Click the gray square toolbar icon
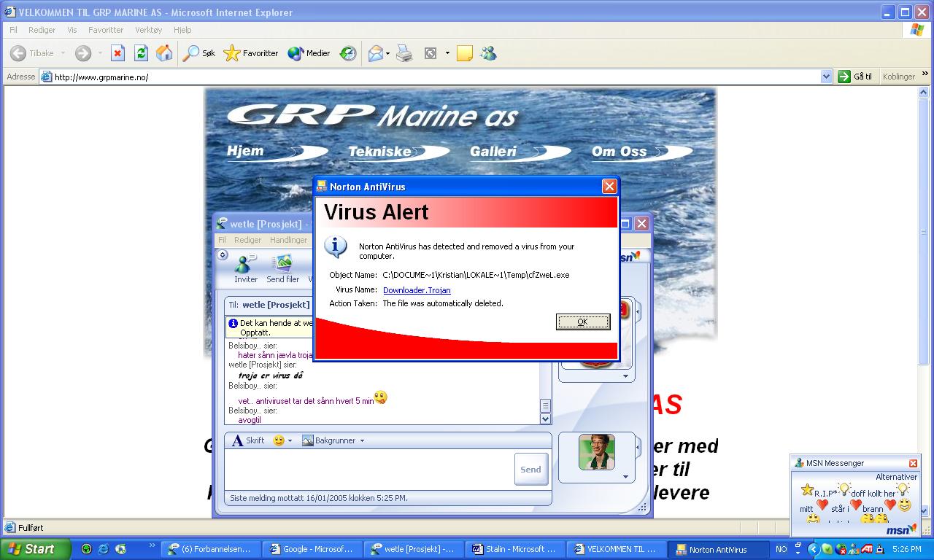The height and width of the screenshot is (560, 934). [x=431, y=53]
